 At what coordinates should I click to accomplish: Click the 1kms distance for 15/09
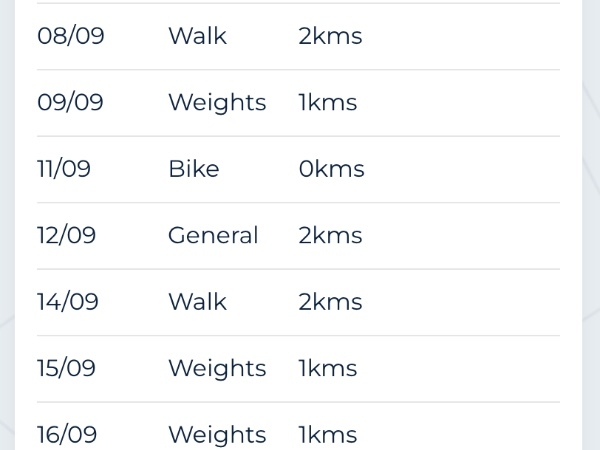click(x=327, y=368)
